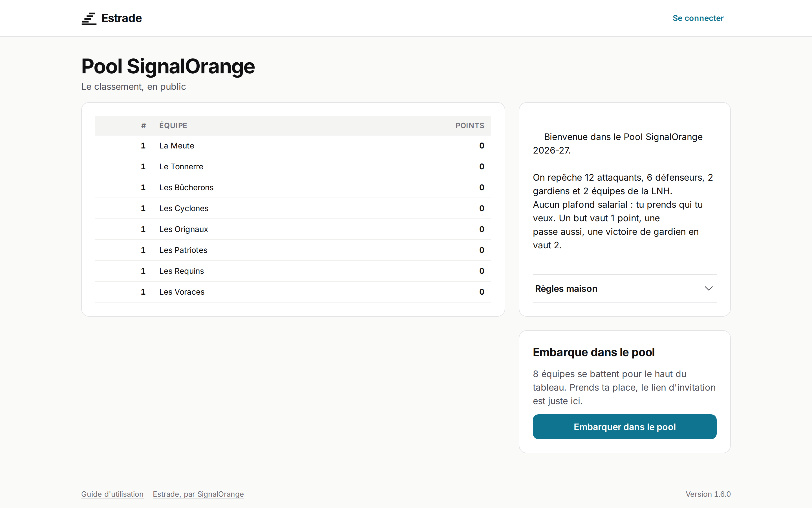
Task: Select the Les Patriotes team row
Action: (293, 250)
